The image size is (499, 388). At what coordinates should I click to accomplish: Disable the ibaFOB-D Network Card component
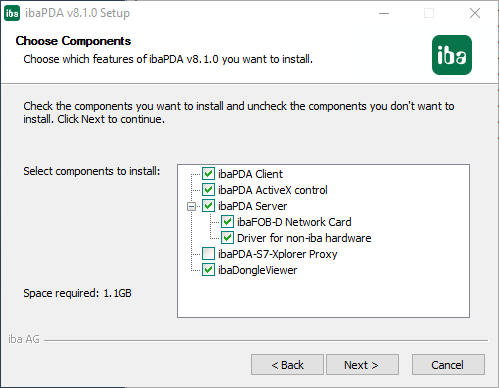tap(227, 222)
